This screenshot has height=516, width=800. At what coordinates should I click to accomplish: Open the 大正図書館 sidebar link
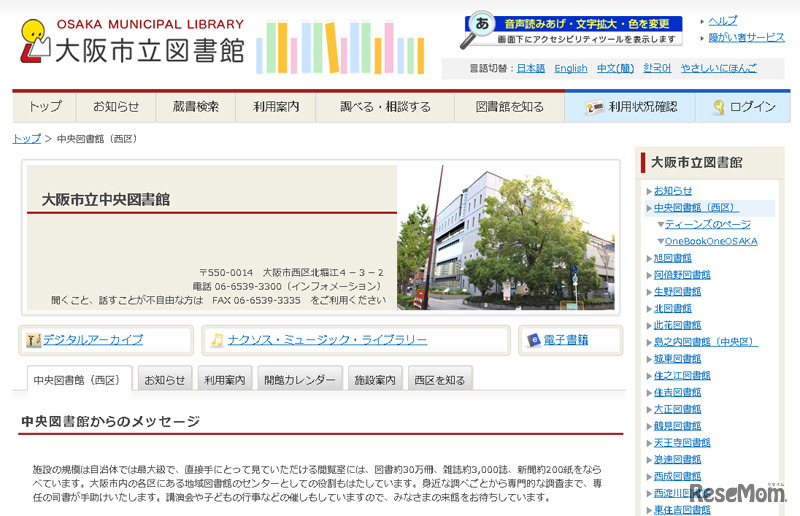[x=678, y=410]
